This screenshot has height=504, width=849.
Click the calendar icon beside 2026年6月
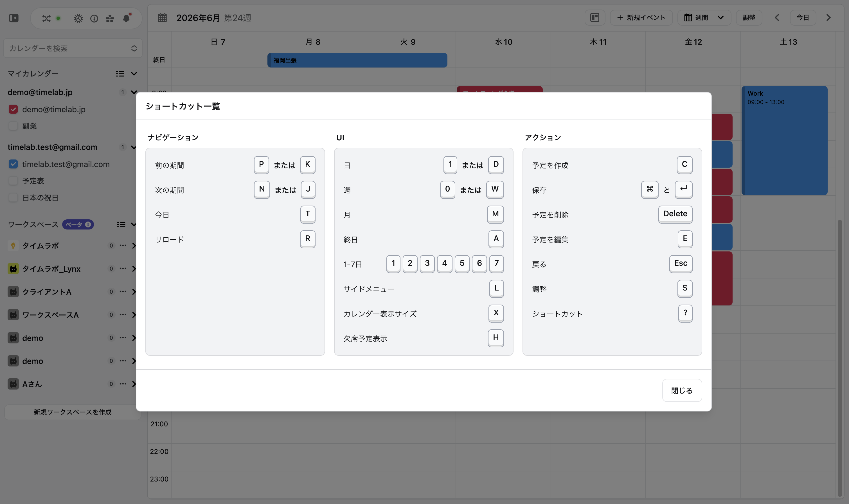[162, 18]
